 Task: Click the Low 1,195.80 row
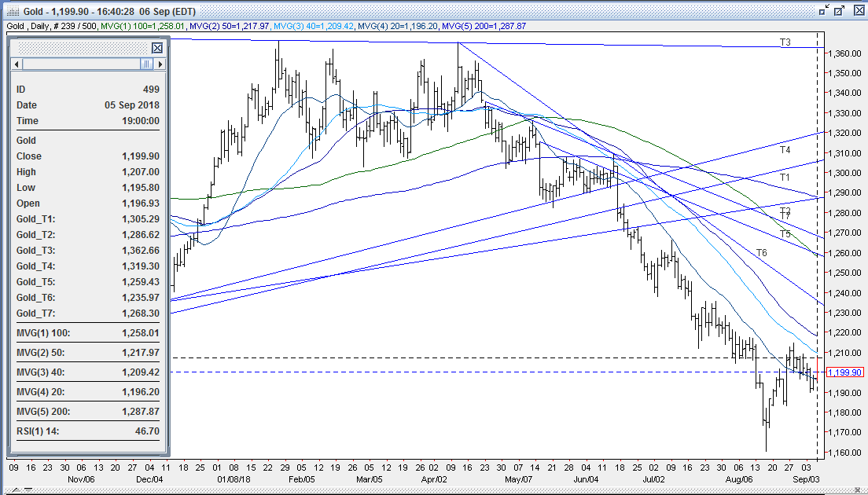[88, 188]
